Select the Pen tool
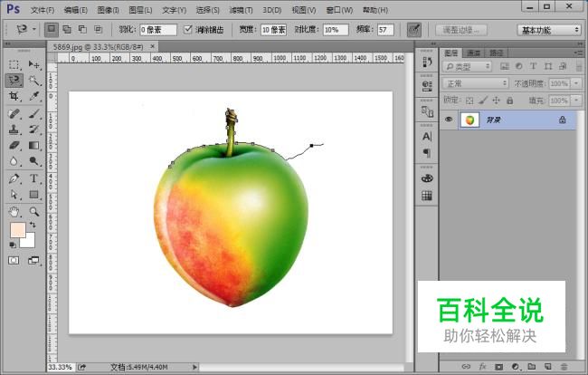Image resolution: width=588 pixels, height=375 pixels. click(x=14, y=178)
